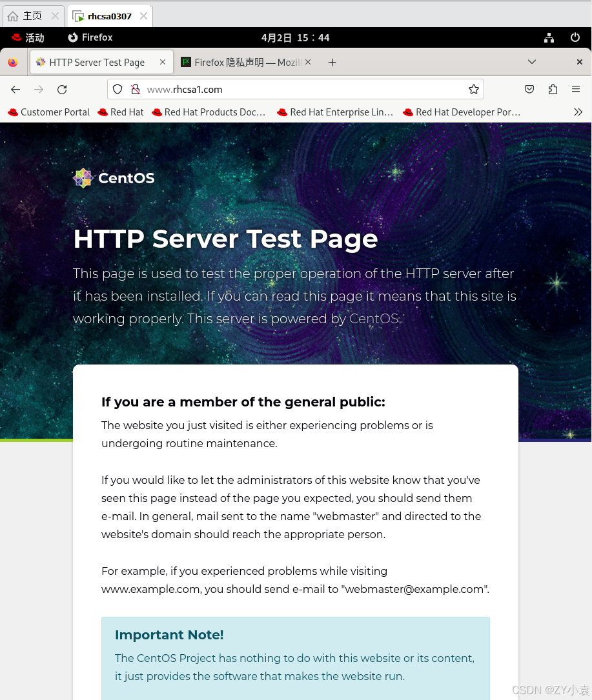The width and height of the screenshot is (592, 700).
Task: Reload the current page
Action: 62,89
